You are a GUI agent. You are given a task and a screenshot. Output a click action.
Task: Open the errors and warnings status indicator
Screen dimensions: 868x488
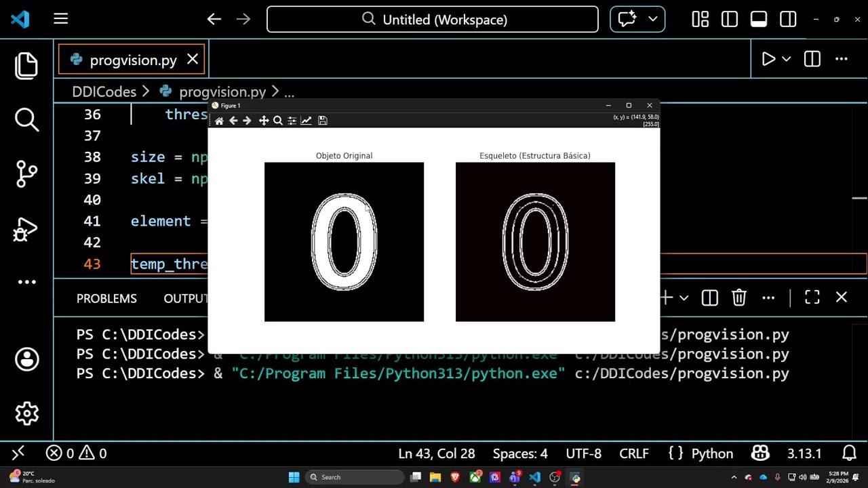click(76, 453)
